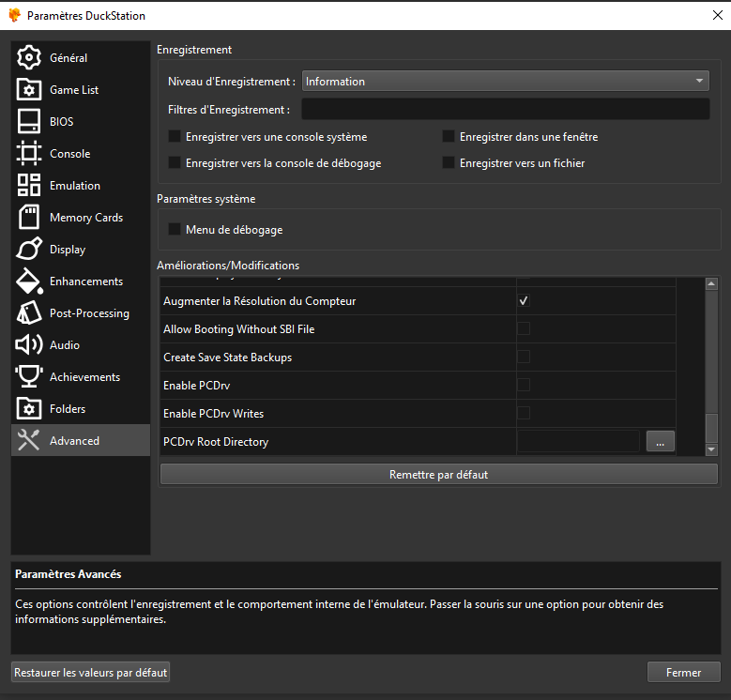Switch to Post-Processing settings
Screen dimensions: 731x700
tap(81, 312)
